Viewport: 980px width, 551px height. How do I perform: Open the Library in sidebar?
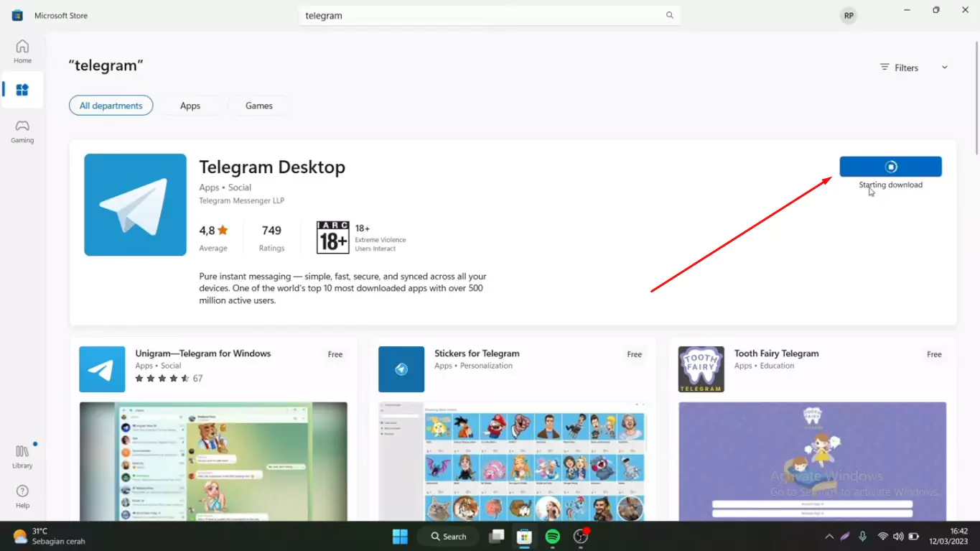[x=22, y=456]
